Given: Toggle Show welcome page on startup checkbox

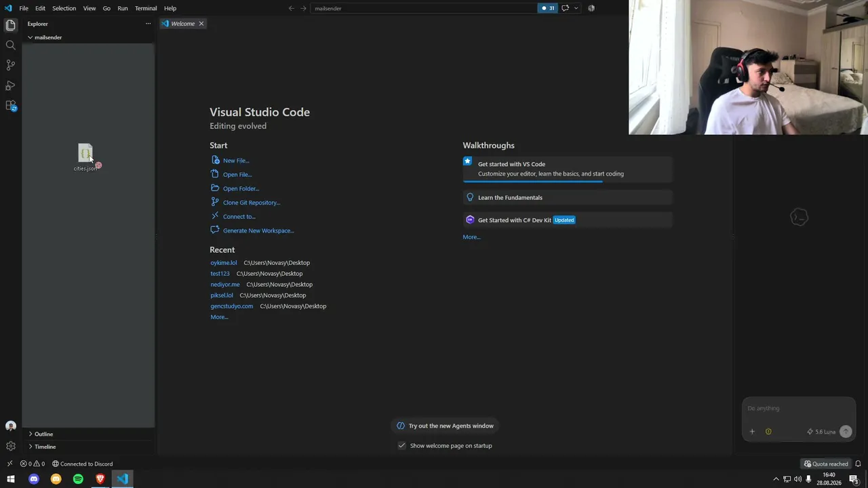Looking at the screenshot, I should [x=401, y=445].
